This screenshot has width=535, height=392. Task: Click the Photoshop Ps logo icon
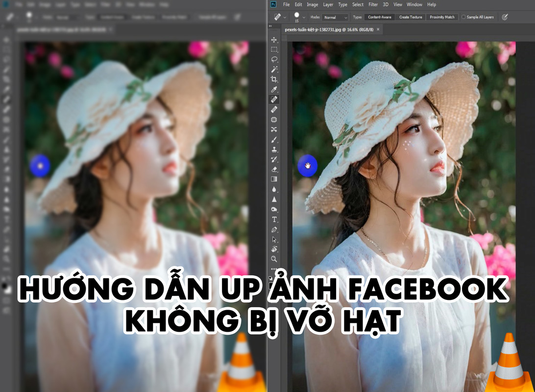(x=273, y=4)
